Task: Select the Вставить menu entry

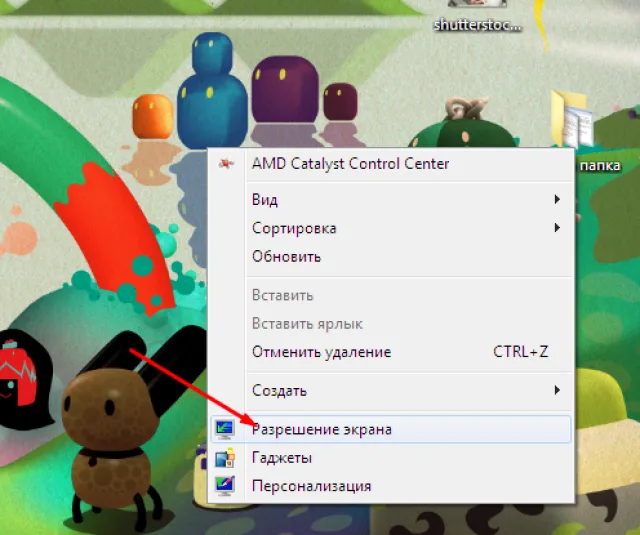Action: pyautogui.click(x=391, y=295)
